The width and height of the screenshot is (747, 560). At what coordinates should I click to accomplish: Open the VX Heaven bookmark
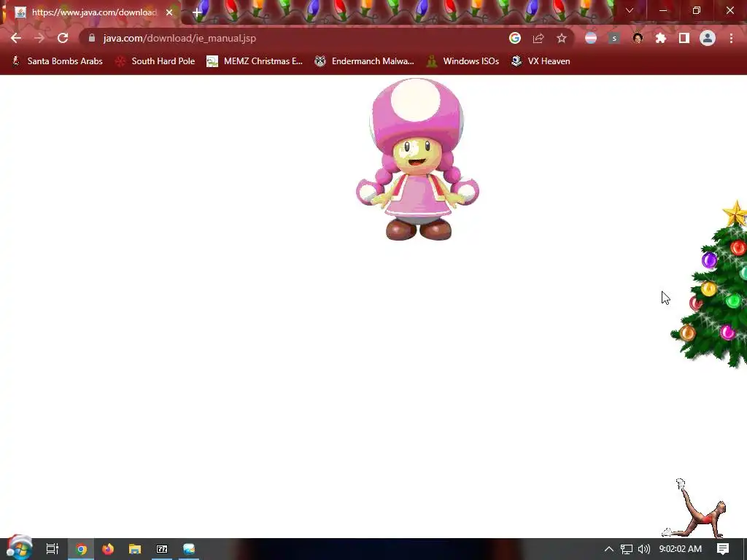(x=541, y=61)
